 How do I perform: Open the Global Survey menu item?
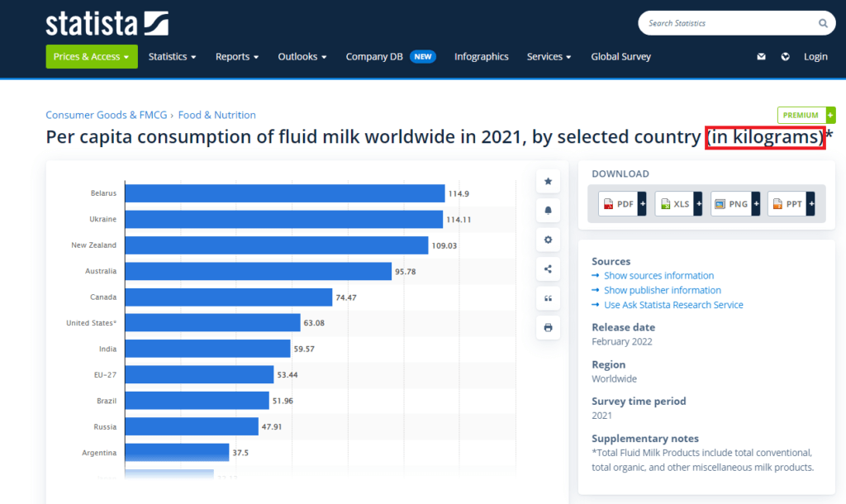tap(621, 57)
